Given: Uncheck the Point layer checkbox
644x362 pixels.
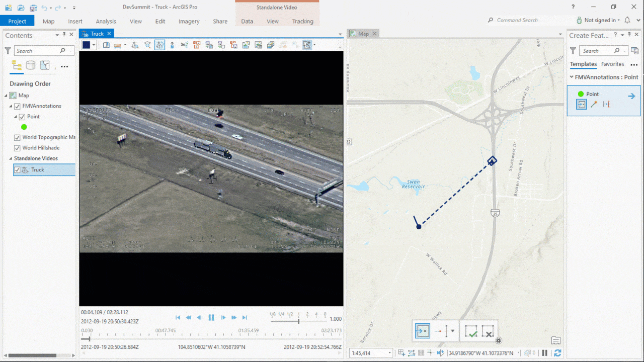Looking at the screenshot, I should [x=22, y=117].
